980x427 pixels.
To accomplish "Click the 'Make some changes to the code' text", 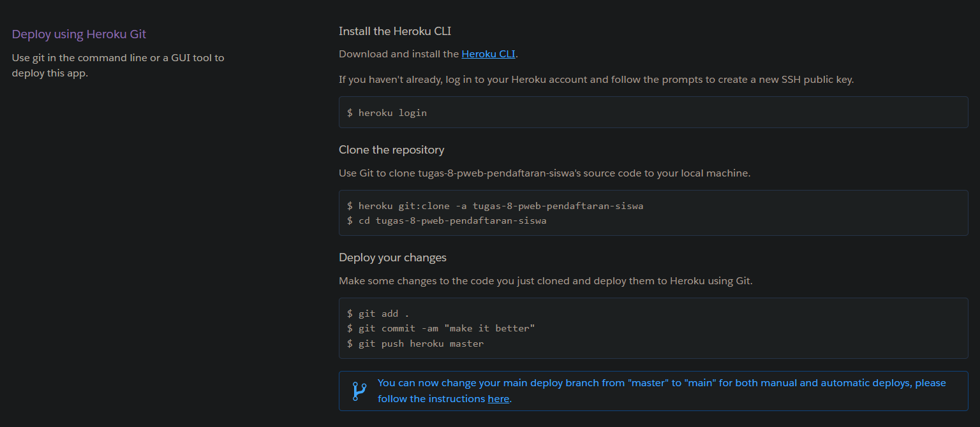I will click(546, 281).
